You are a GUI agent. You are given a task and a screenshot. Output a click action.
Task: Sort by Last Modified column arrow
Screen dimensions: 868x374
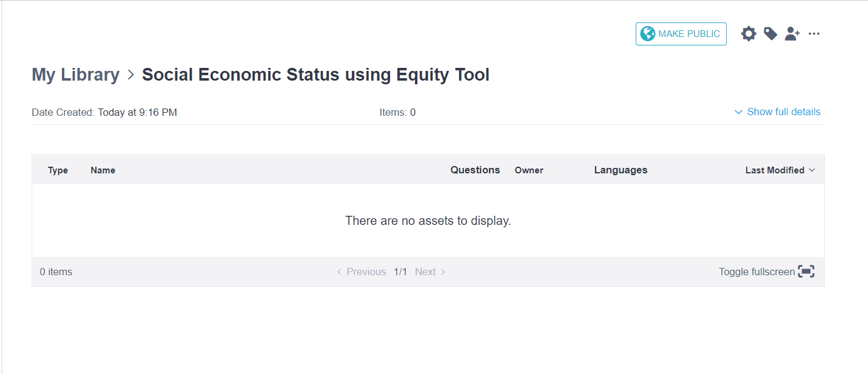[x=812, y=170]
